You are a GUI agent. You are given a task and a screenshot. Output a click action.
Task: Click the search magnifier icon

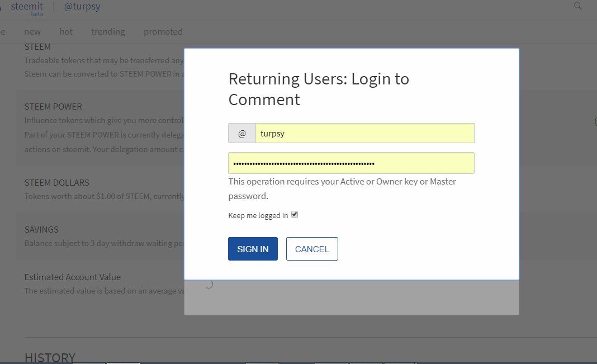[578, 6]
